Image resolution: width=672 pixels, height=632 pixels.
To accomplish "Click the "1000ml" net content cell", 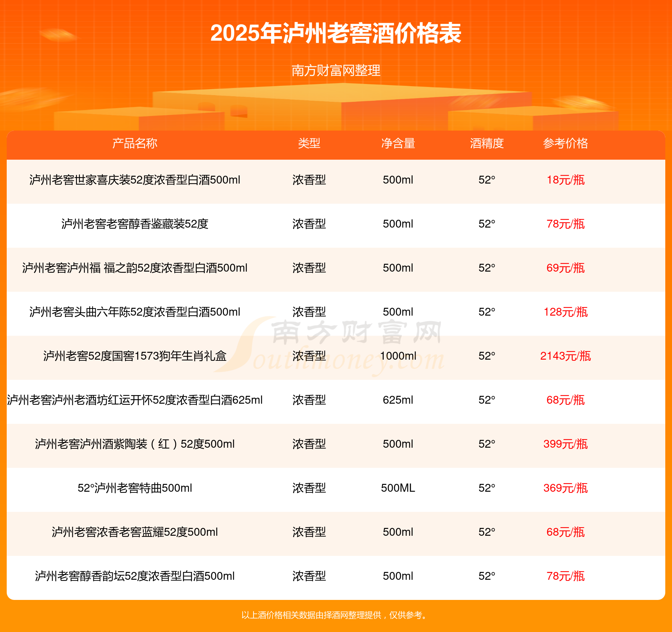I will click(398, 356).
